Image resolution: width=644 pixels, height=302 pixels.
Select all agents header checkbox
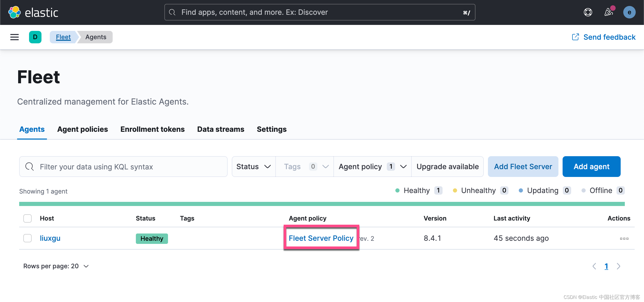point(27,218)
